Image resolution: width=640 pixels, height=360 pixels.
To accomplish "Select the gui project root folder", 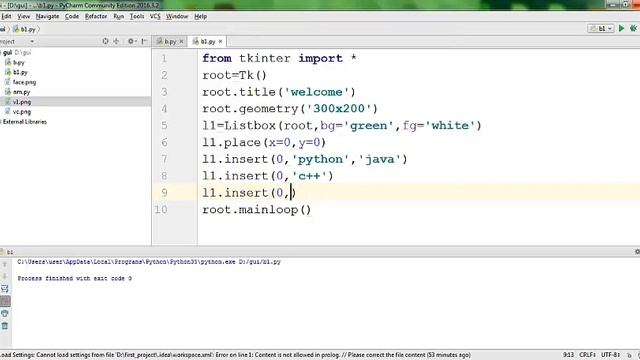I will click(x=16, y=53).
